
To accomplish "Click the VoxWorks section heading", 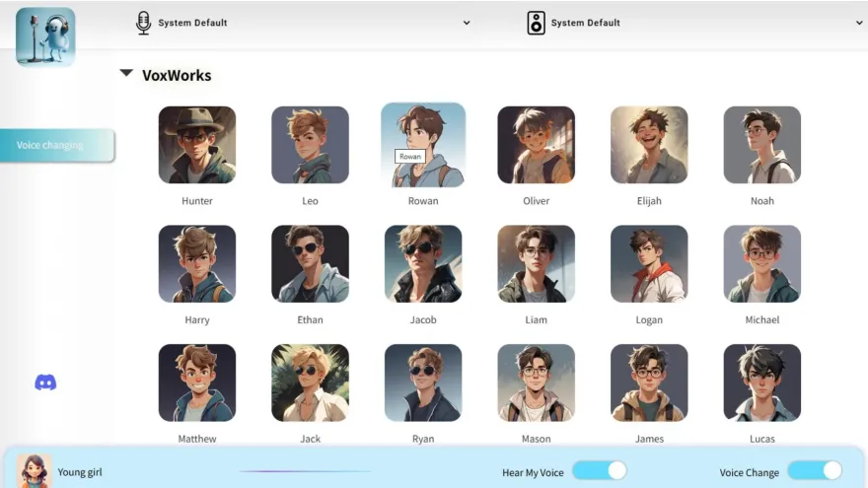I will tap(177, 75).
